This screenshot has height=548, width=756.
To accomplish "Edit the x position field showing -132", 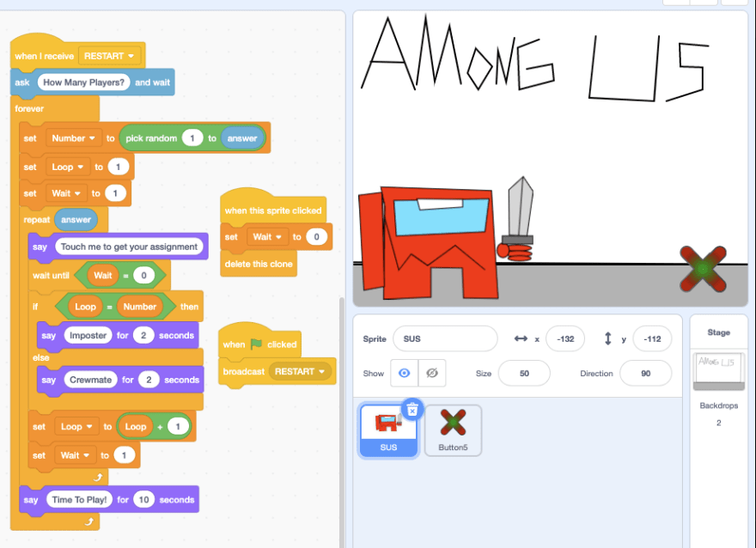I will [565, 338].
